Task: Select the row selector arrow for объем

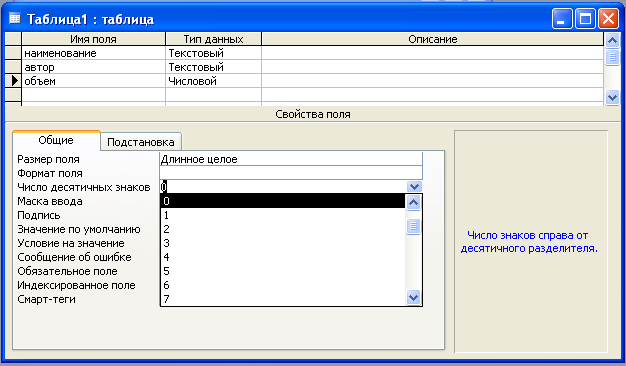Action: 14,81
